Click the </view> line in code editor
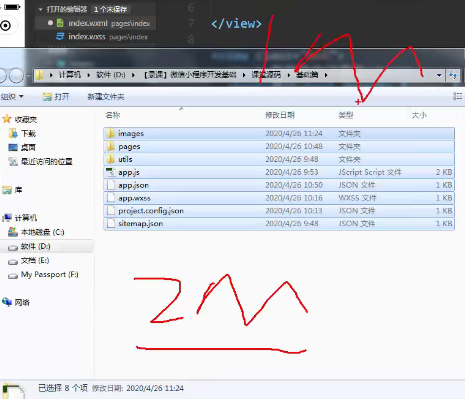The width and height of the screenshot is (465, 399). pos(236,24)
